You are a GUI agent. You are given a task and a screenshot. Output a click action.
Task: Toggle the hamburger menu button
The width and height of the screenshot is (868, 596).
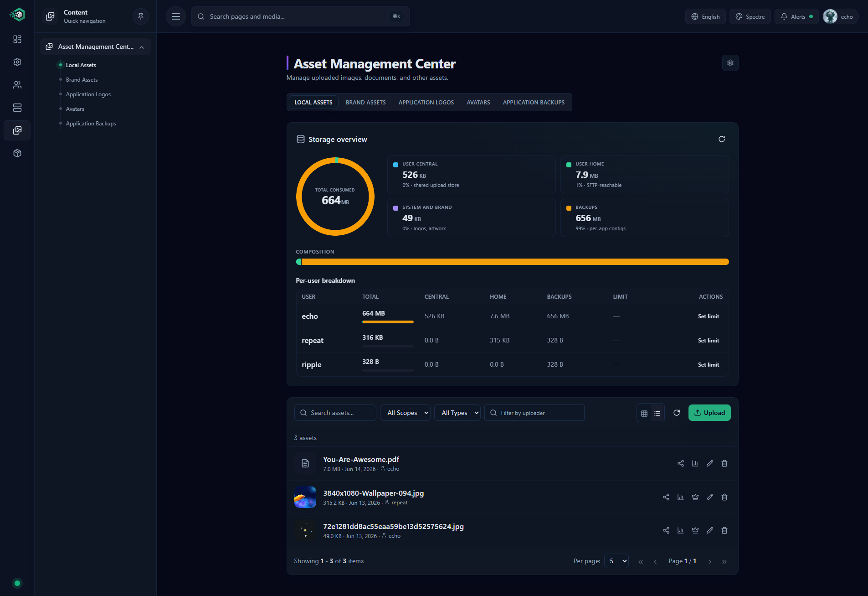click(176, 16)
